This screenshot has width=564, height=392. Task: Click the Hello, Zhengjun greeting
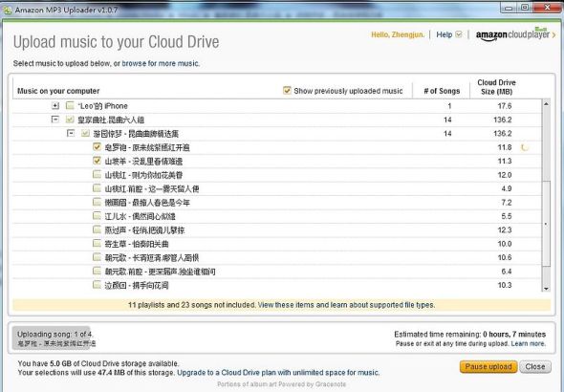398,34
